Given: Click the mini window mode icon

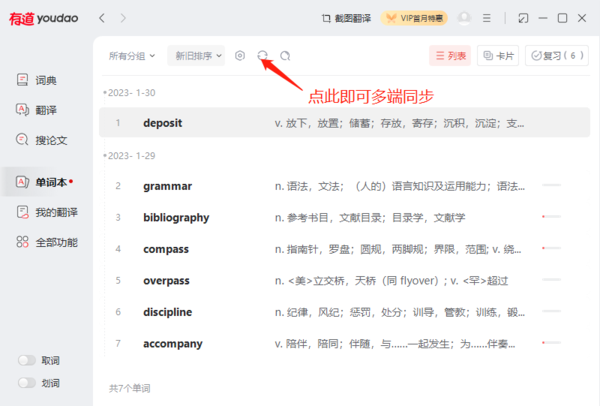Looking at the screenshot, I should 523,18.
